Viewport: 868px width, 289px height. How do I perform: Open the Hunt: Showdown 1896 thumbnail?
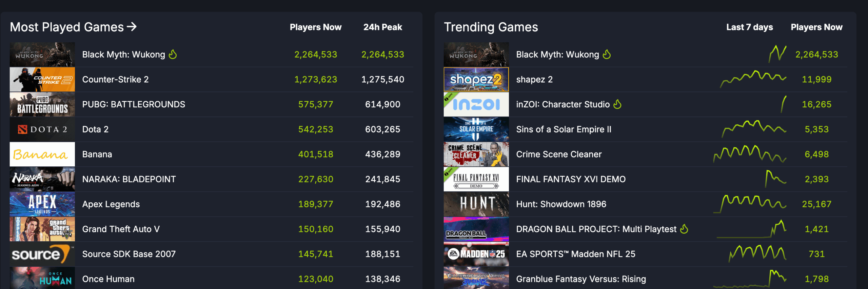[x=476, y=204]
